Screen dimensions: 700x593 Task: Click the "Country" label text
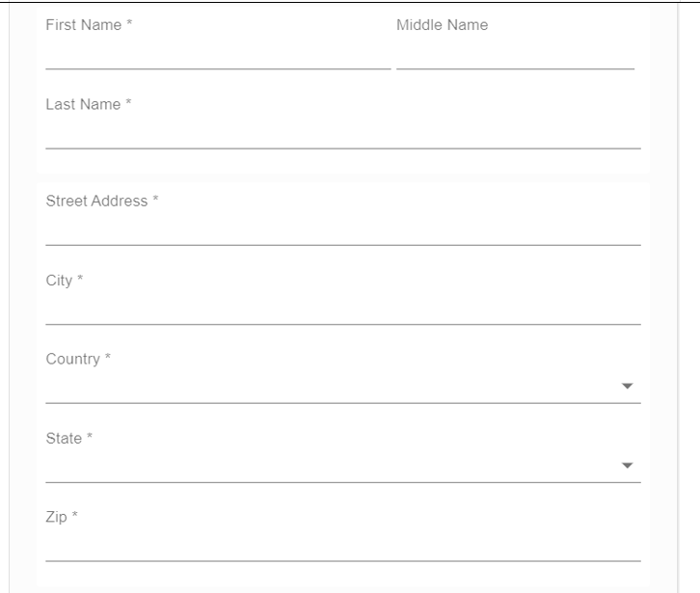click(72, 359)
